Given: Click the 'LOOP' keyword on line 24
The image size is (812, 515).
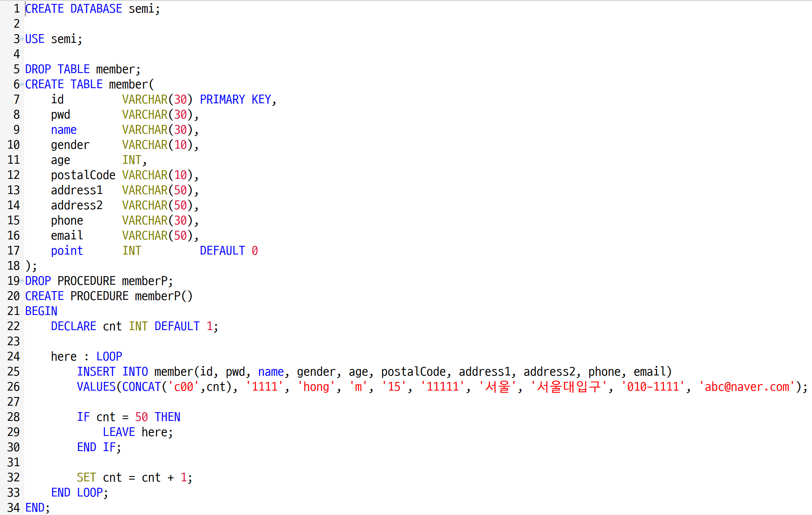Looking at the screenshot, I should [x=109, y=356].
